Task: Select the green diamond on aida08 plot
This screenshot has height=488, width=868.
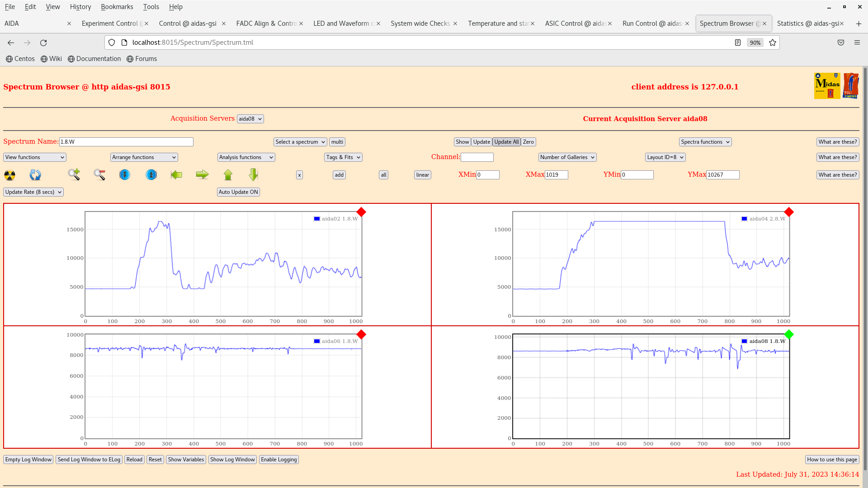Action: tap(789, 334)
